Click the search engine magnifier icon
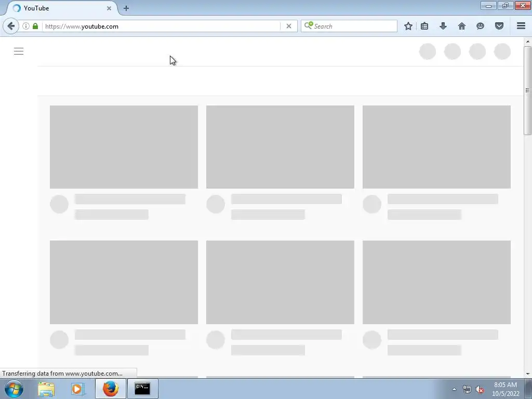 pyautogui.click(x=309, y=25)
